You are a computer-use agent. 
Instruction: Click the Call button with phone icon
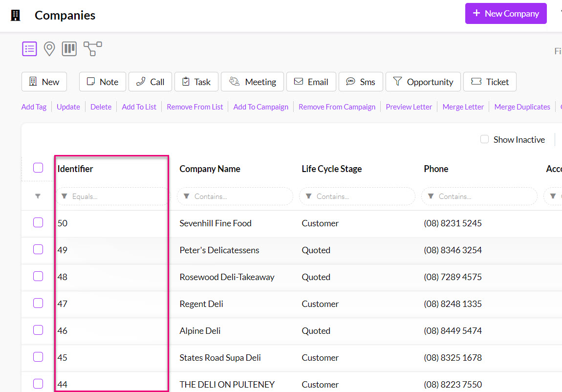point(150,82)
